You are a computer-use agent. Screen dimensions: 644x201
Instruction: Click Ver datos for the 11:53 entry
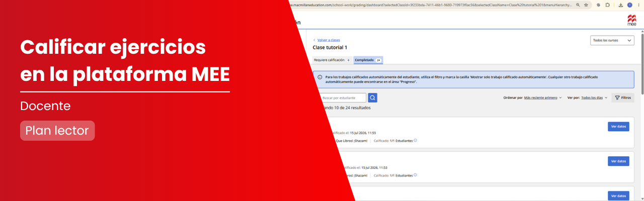click(618, 161)
